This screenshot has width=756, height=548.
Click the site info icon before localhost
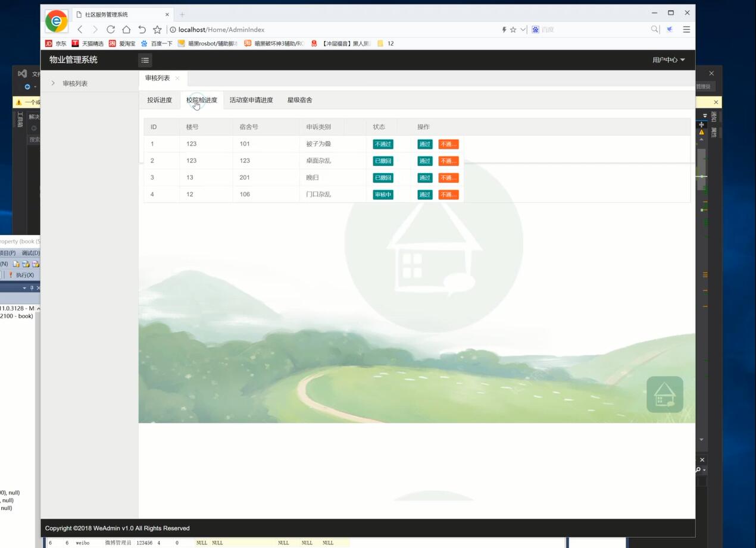173,30
